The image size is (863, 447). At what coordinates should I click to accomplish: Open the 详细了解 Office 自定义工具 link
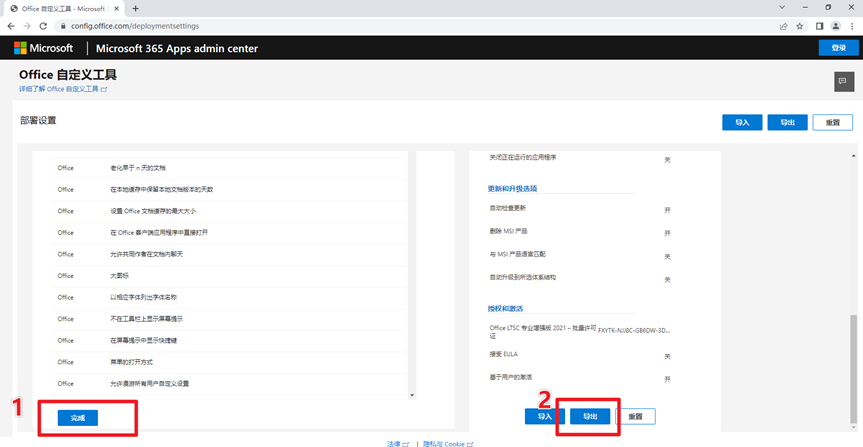62,89
